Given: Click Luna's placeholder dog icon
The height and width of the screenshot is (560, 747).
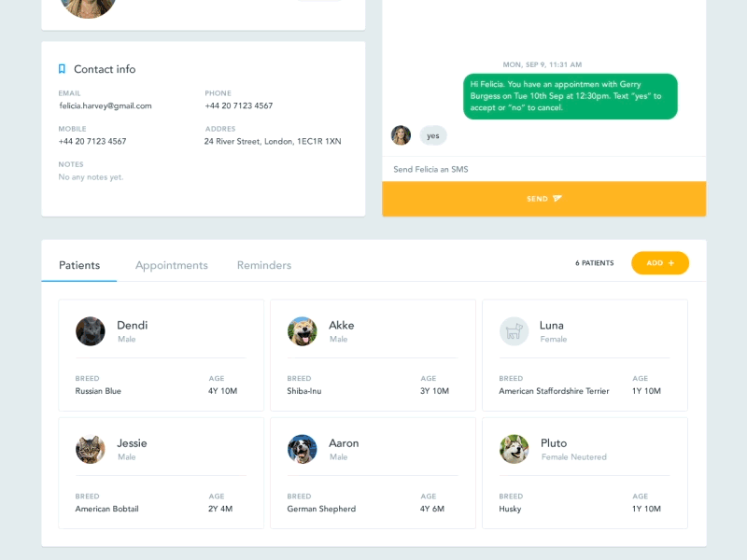Looking at the screenshot, I should [514, 331].
